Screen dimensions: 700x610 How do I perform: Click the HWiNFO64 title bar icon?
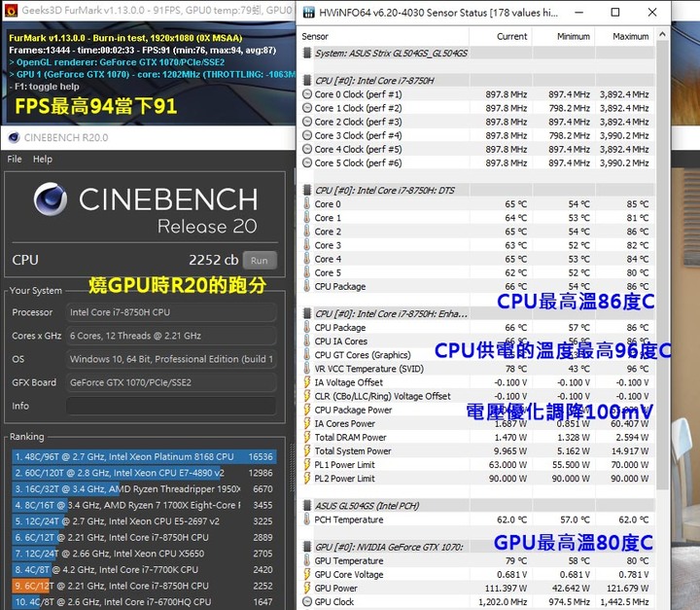click(x=308, y=12)
